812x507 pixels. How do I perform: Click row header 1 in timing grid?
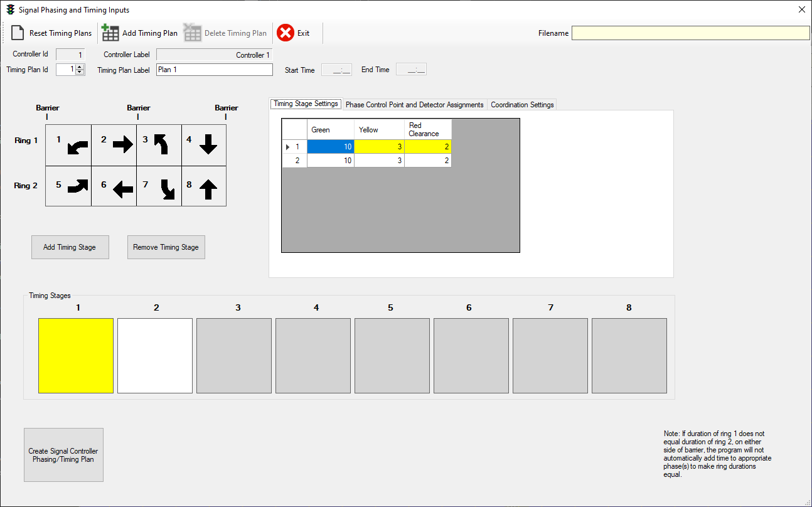coord(294,147)
